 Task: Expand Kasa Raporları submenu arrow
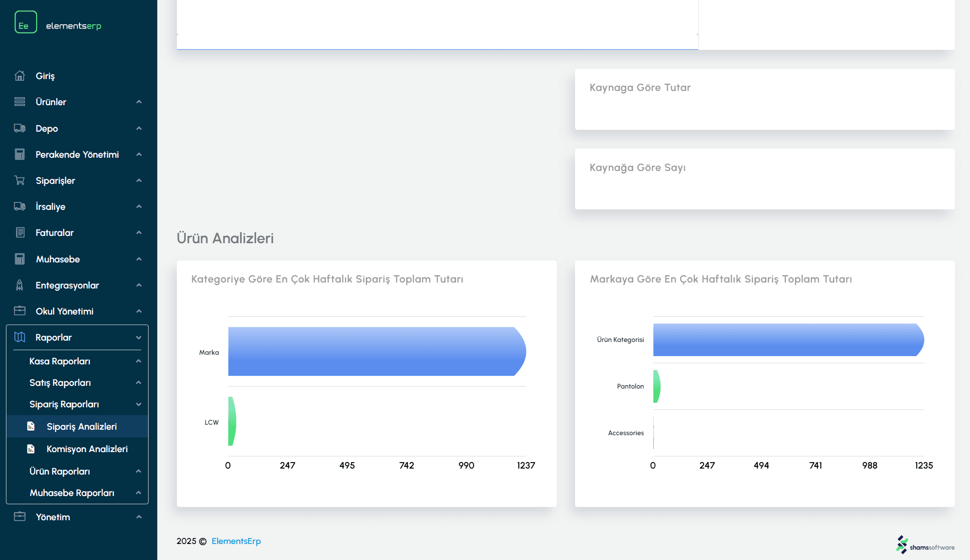tap(139, 361)
